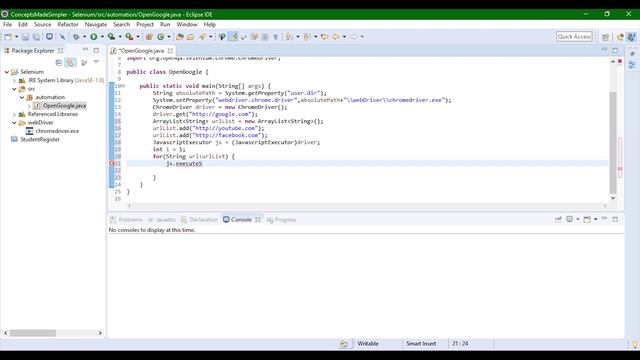Open the dropdown arrow beside Debug icon
The width and height of the screenshot is (640, 360).
(84, 37)
